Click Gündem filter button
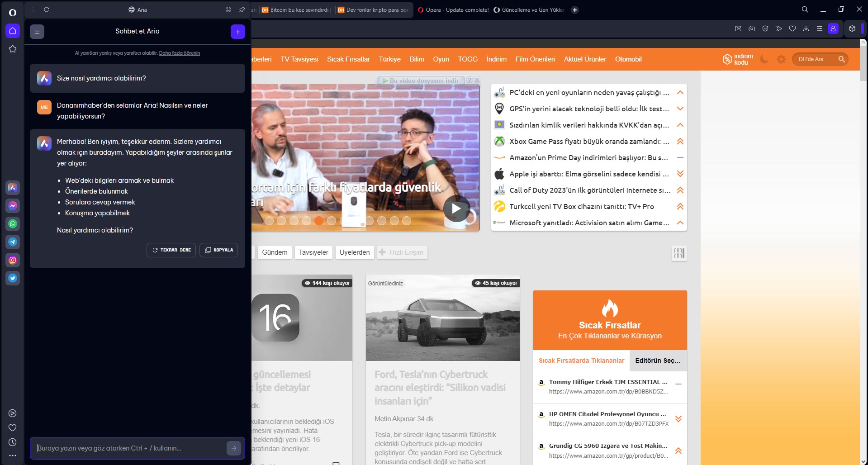The image size is (868, 465). (275, 252)
